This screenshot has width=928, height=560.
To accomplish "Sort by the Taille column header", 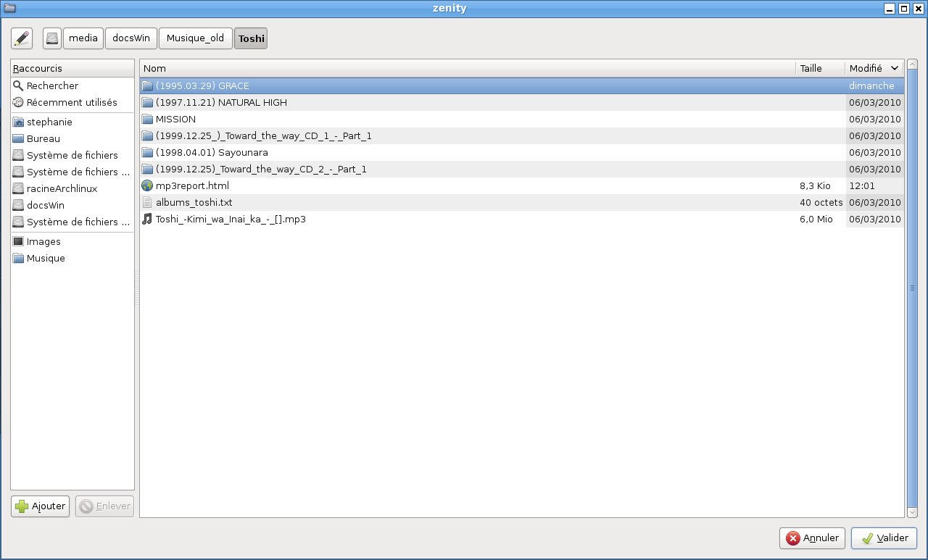I will (820, 68).
